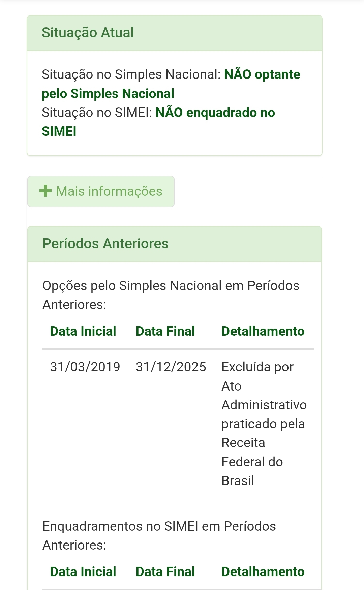Click Data Inicial header in SIMEI table
This screenshot has width=364, height=590.
coord(83,572)
